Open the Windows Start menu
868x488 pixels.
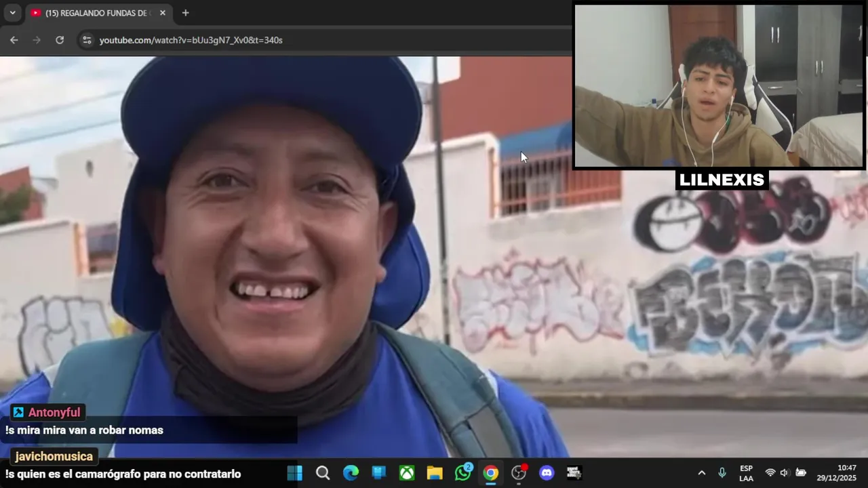click(295, 473)
